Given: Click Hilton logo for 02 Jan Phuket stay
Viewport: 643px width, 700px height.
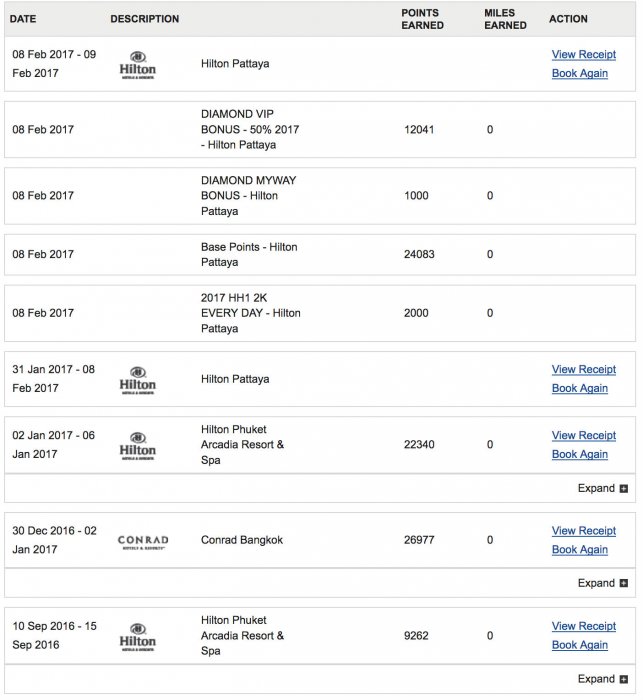Looking at the screenshot, I should pos(138,445).
